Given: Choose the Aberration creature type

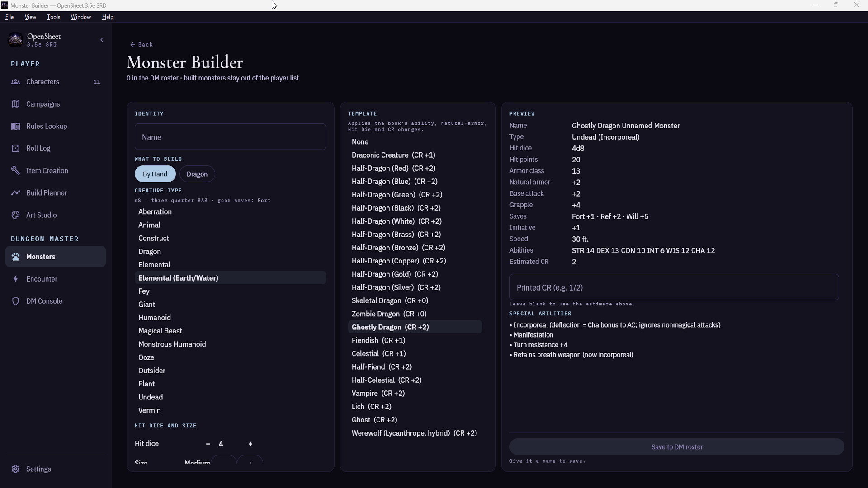Looking at the screenshot, I should point(231,211).
